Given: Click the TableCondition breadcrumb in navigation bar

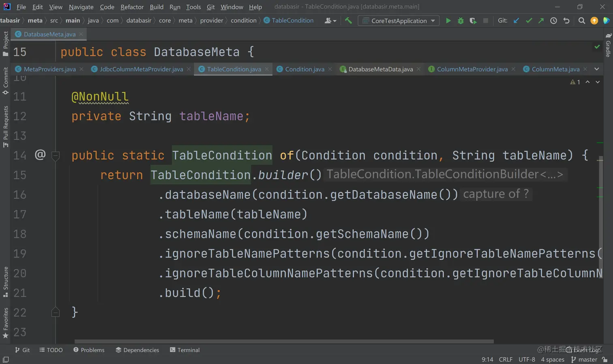Looking at the screenshot, I should (289, 20).
